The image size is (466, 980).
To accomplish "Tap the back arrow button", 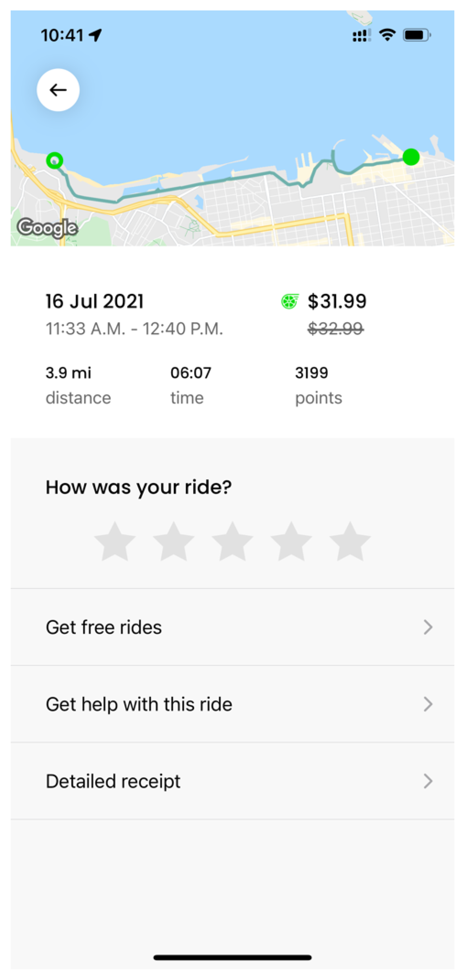I will (x=58, y=90).
